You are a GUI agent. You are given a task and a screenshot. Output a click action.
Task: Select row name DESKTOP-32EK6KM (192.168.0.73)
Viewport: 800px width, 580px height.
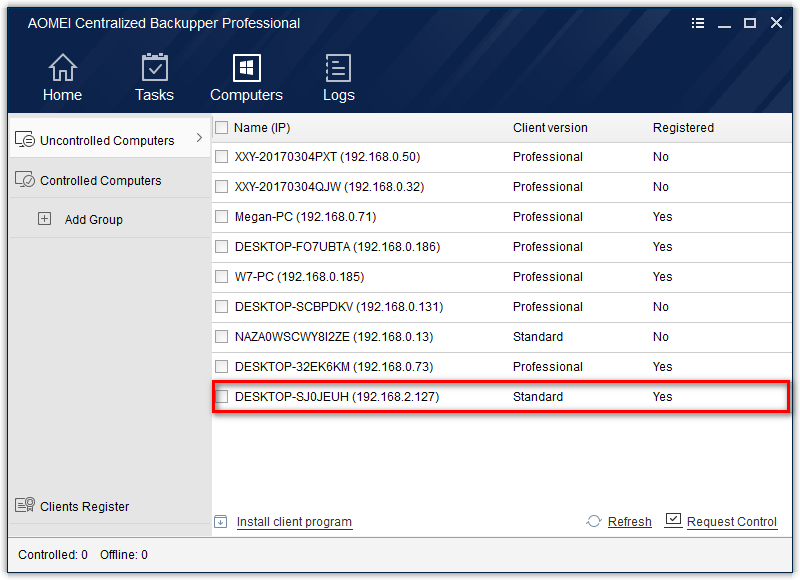(334, 367)
